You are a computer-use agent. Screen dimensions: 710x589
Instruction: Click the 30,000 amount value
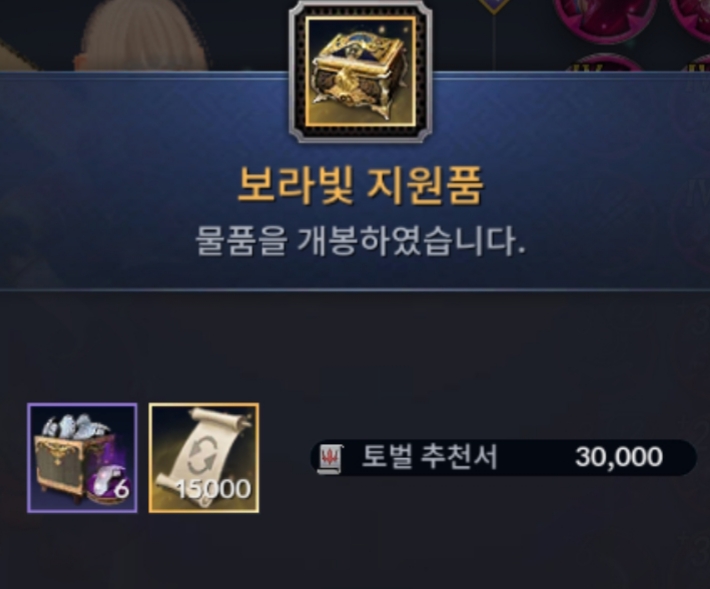tap(619, 457)
